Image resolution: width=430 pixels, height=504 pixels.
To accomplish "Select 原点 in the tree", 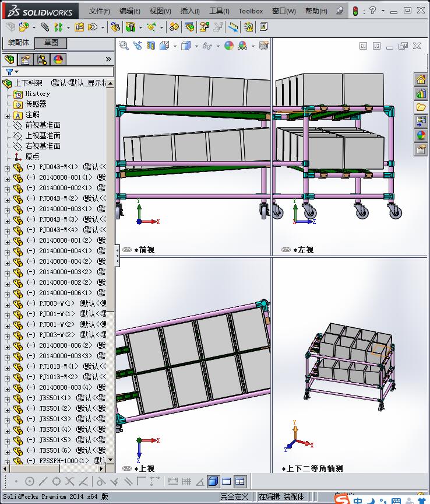I will coord(32,156).
